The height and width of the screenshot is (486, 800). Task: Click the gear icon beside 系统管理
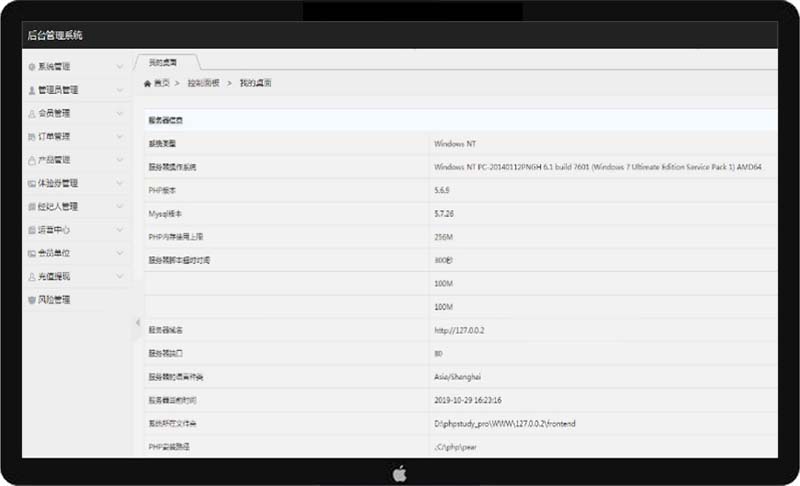(x=32, y=67)
